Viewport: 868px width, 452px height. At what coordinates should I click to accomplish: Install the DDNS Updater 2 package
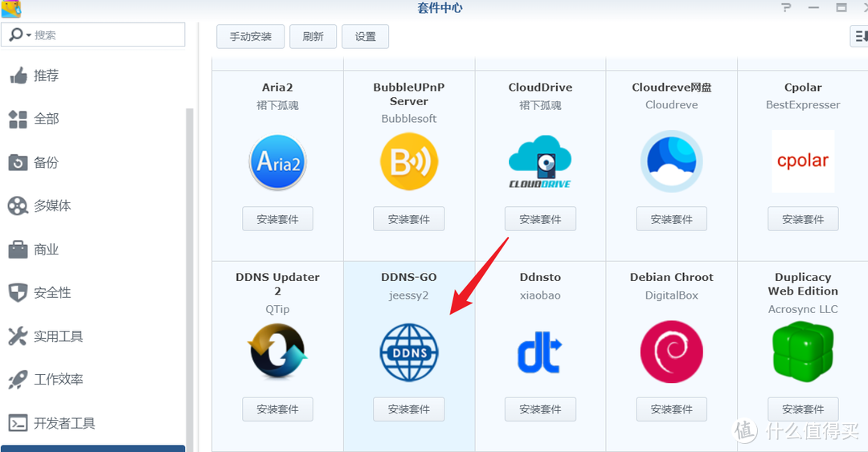277,409
